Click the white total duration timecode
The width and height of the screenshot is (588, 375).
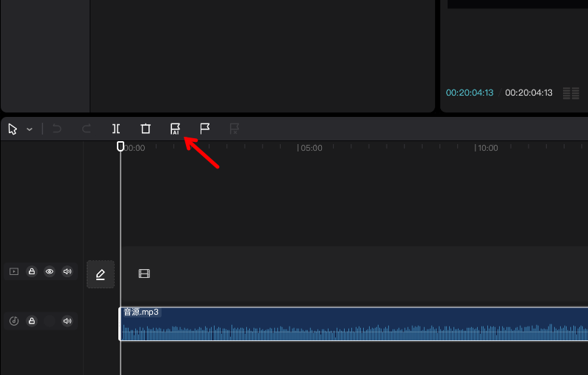[528, 93]
